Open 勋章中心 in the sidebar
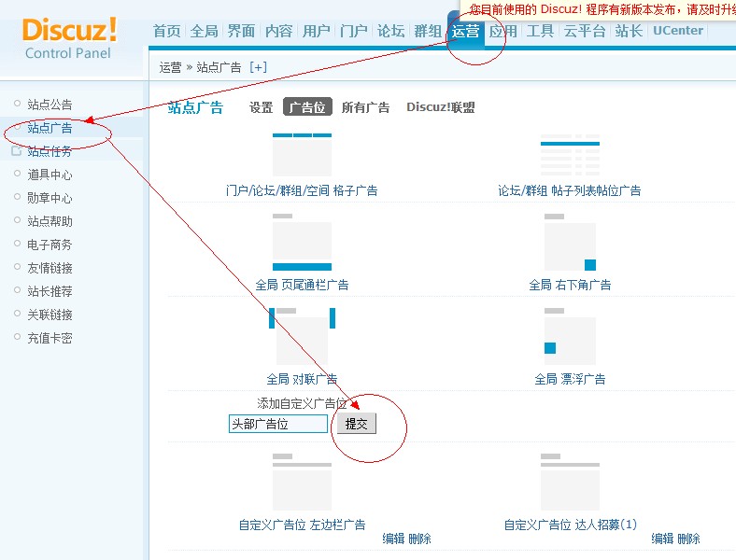Image resolution: width=736 pixels, height=560 pixels. [x=50, y=198]
